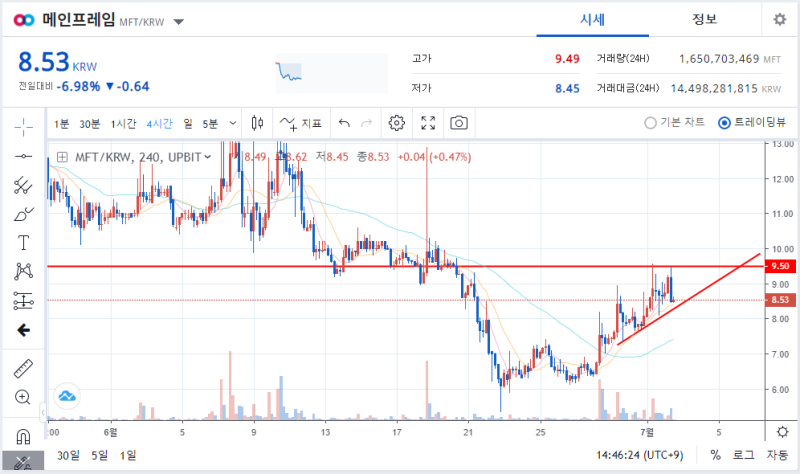
Task: Open the MFT/KRW market dropdown arrow
Action: pos(179,22)
